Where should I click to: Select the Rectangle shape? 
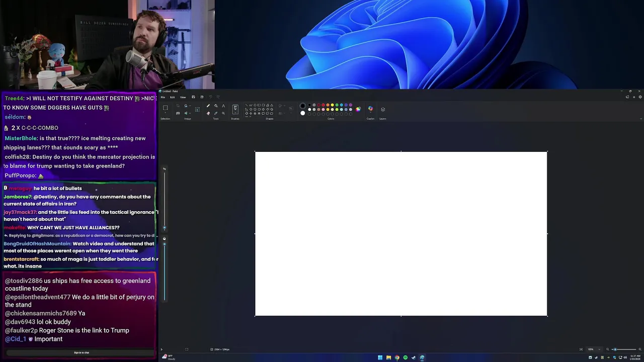tap(259, 105)
